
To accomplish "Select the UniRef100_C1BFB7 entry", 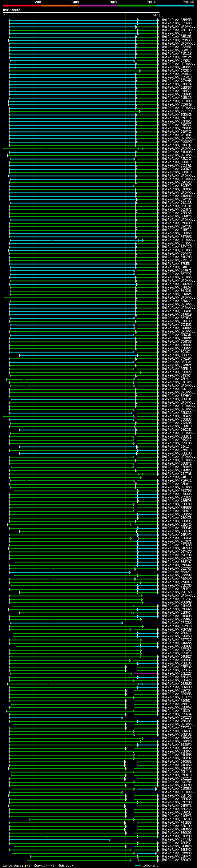I will point(176,88).
